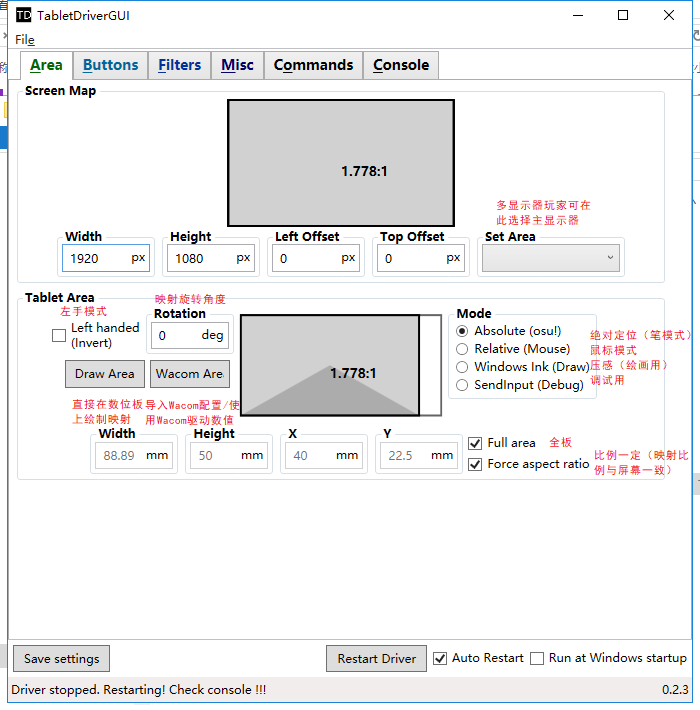Click the screen map Width input field

point(97,258)
